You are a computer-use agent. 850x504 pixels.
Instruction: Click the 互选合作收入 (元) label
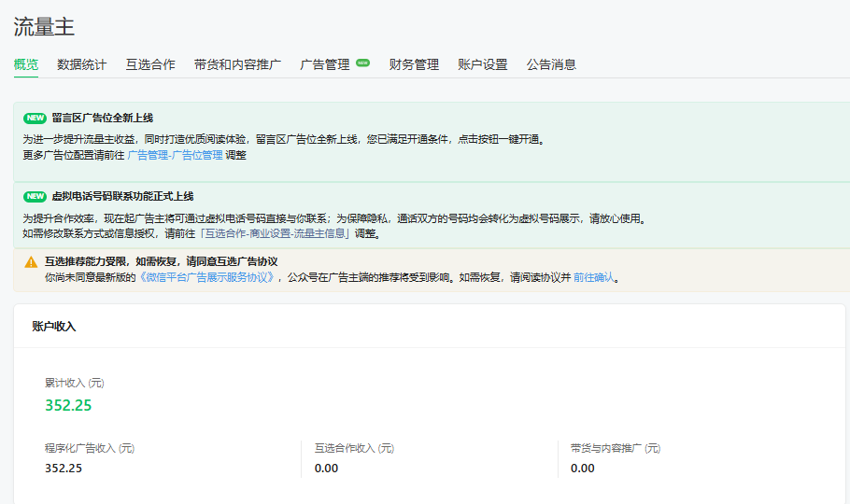354,448
